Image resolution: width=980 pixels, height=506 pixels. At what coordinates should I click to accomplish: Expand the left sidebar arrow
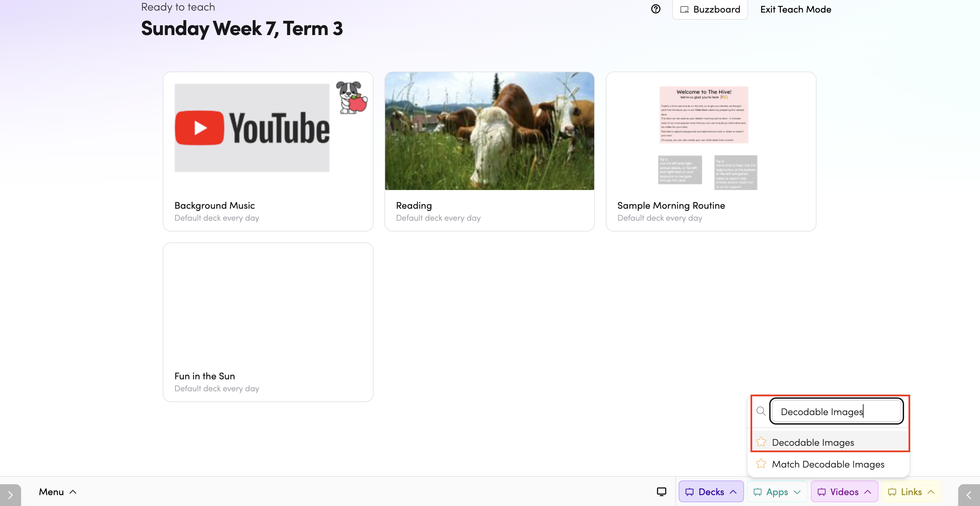click(x=10, y=495)
